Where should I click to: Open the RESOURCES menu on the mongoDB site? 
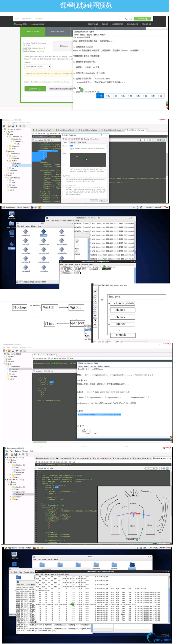pos(133,24)
